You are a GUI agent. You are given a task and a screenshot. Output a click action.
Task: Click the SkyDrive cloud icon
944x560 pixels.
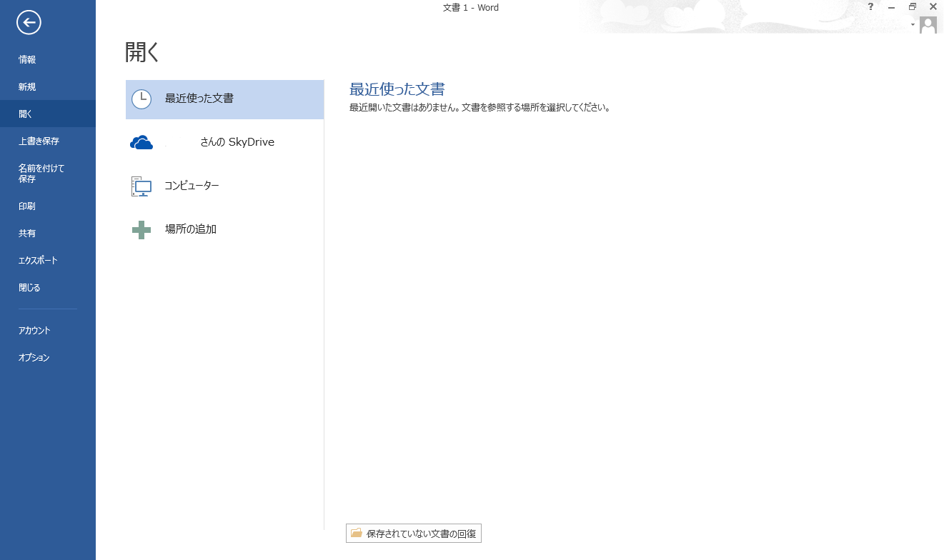click(x=141, y=143)
